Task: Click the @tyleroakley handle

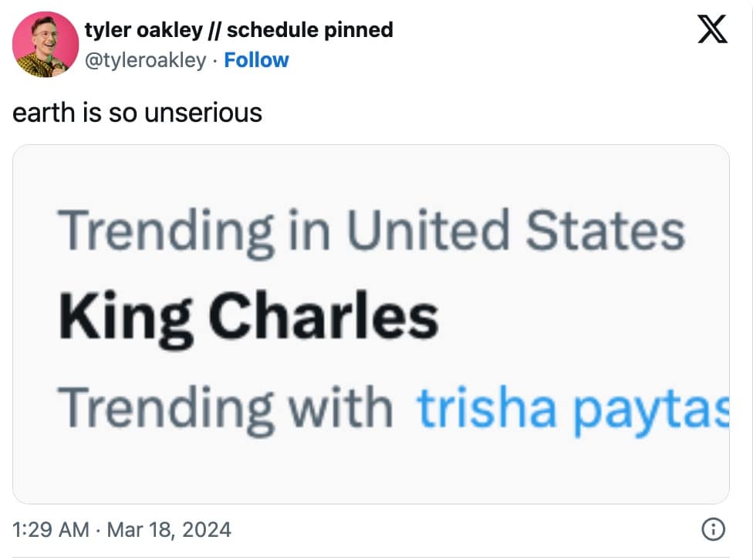Action: point(147,59)
